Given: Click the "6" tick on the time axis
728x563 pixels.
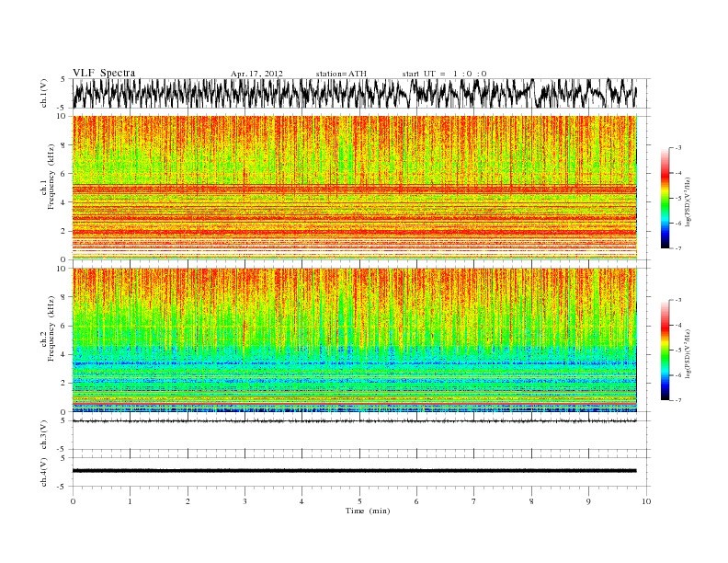Looking at the screenshot, I should pos(416,501).
